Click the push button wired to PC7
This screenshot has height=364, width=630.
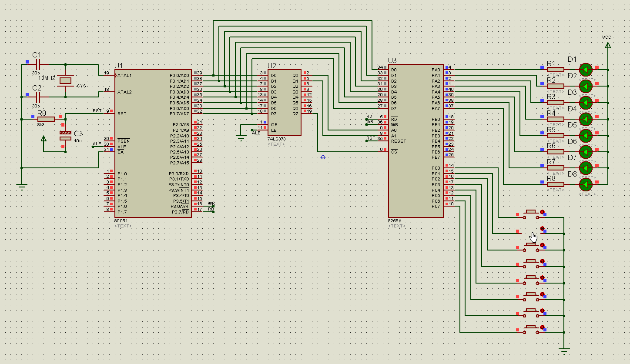tap(531, 329)
